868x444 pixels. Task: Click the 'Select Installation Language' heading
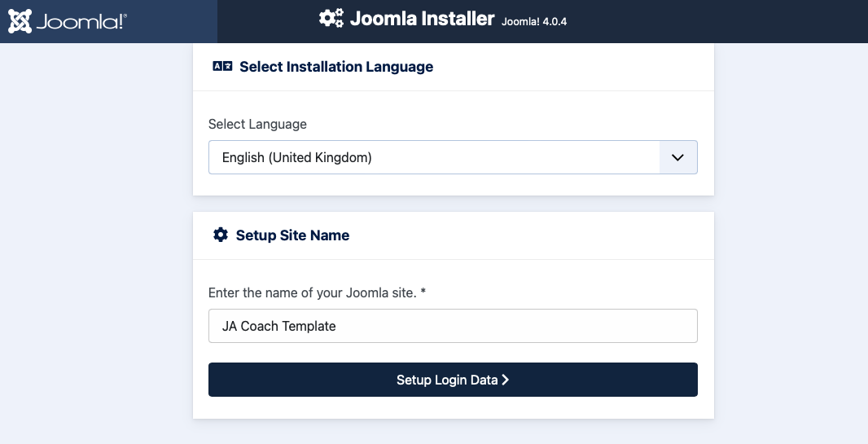click(x=336, y=67)
